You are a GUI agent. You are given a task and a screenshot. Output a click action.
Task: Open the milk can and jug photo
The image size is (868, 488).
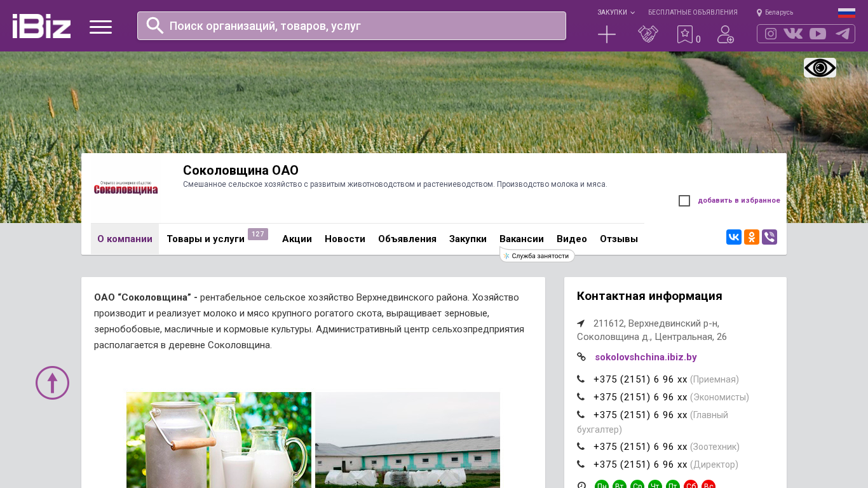pos(219,440)
